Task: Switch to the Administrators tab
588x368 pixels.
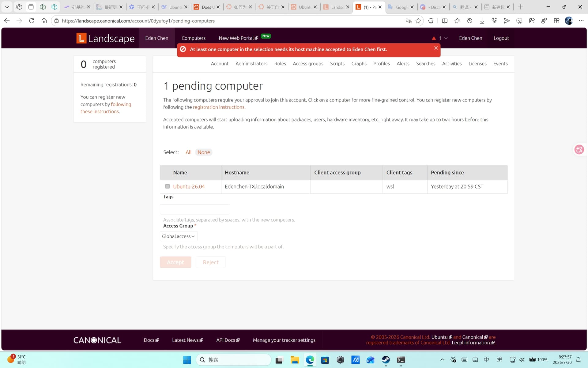Action: 251,63
